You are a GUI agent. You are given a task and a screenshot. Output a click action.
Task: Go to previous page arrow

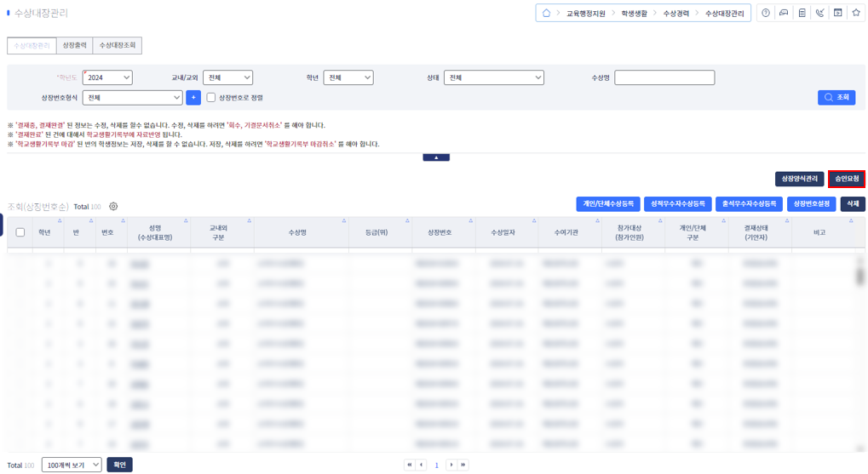pos(422,465)
